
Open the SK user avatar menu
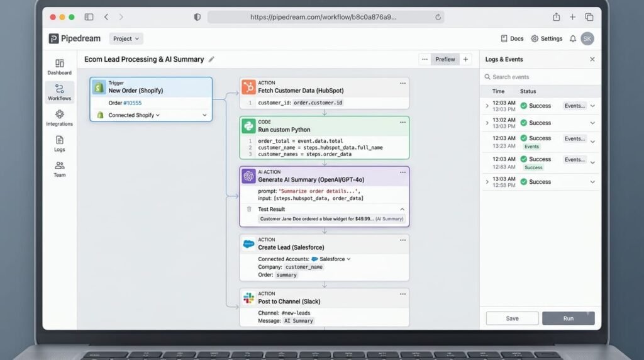coord(587,38)
